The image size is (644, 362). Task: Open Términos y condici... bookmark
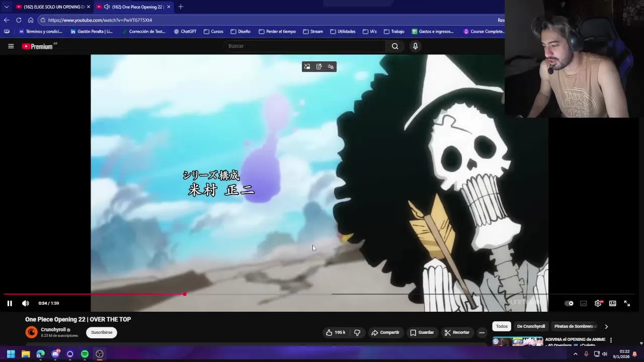[40, 32]
